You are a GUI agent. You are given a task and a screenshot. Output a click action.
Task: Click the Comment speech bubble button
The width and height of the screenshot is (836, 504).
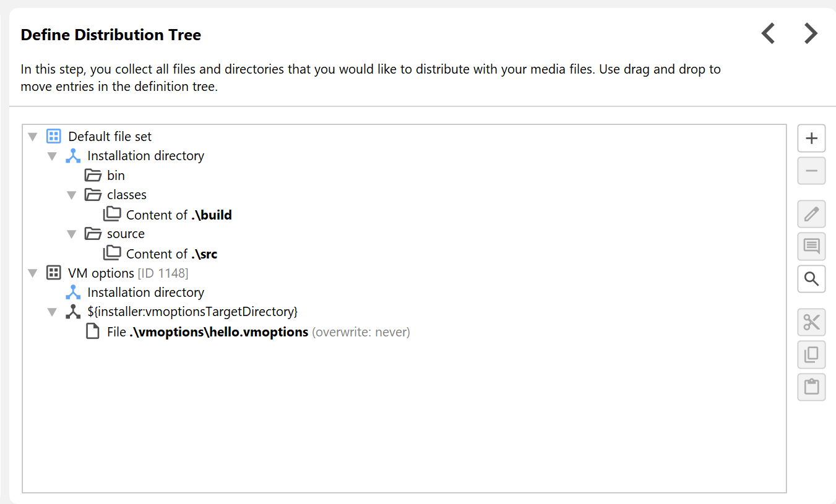click(811, 246)
